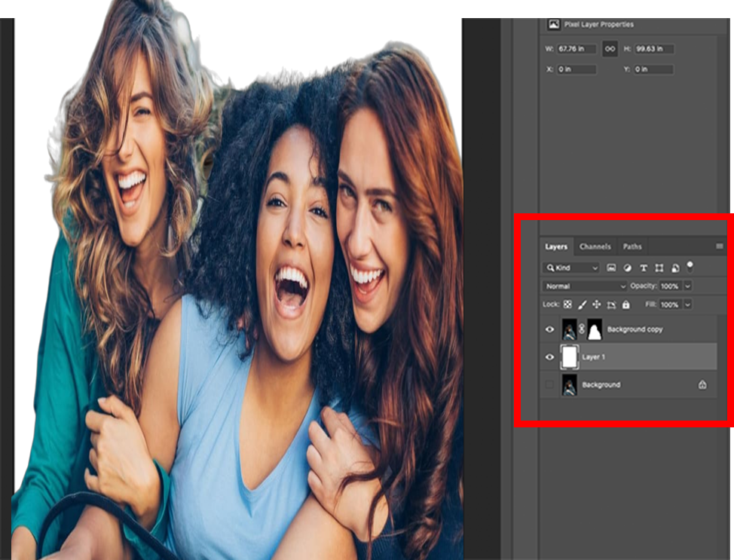Open the Opacity slider dropdown arrow

coord(688,286)
